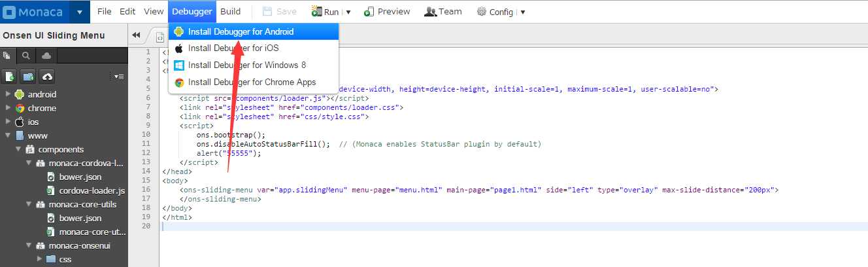Collapse the monaca-core-utils folder
The image size is (868, 267).
(29, 204)
